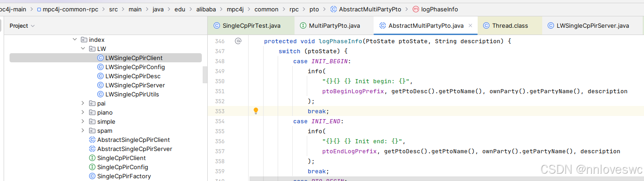This screenshot has width=644, height=181.
Task: Click the piano folder icon
Action: click(x=92, y=112)
